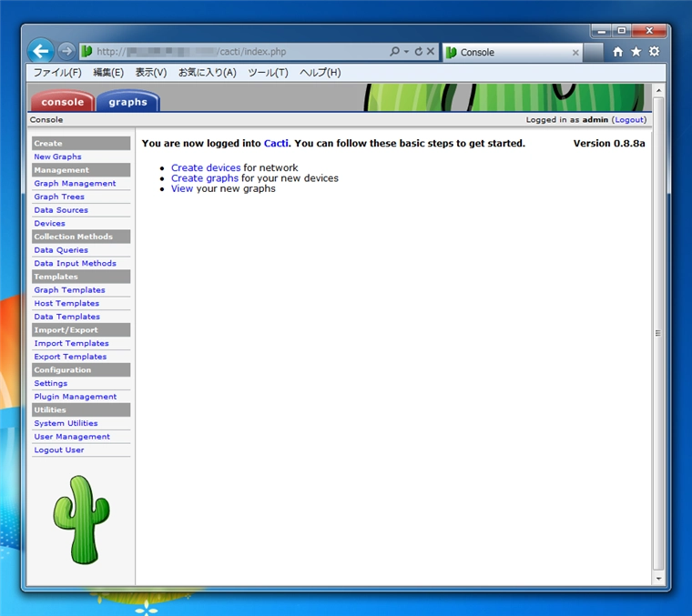The width and height of the screenshot is (692, 616).
Task: Click the Logout link next to admin
Action: 630,119
